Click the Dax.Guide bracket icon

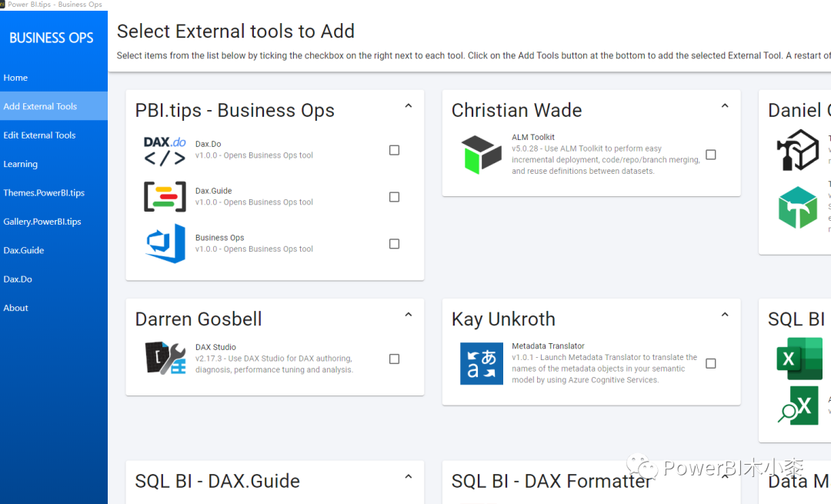(x=165, y=197)
